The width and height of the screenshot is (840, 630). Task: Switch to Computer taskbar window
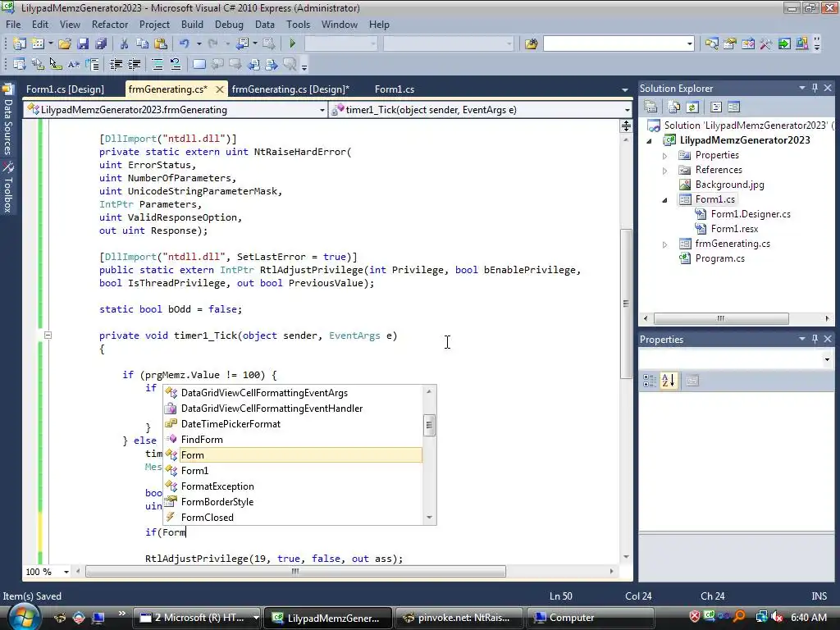click(x=589, y=618)
